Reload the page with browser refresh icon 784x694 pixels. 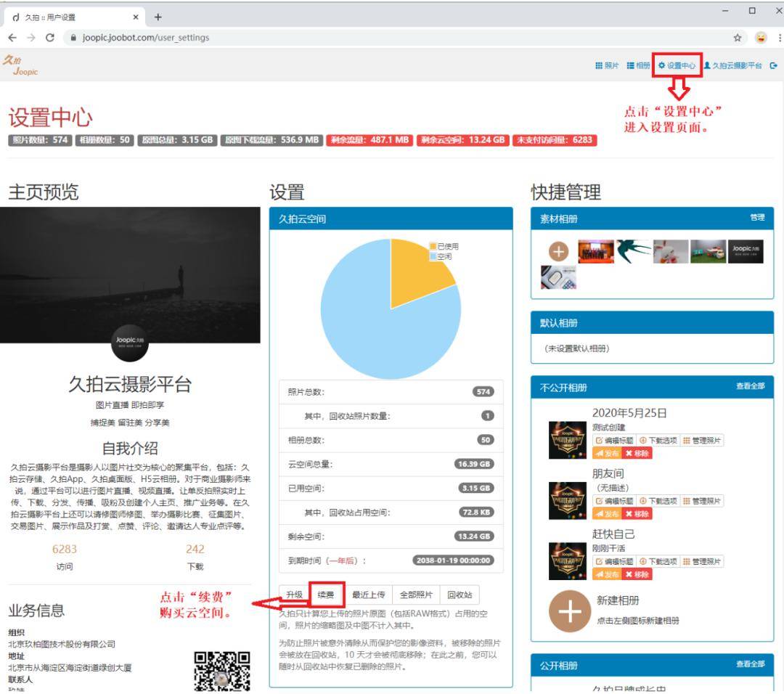49,38
